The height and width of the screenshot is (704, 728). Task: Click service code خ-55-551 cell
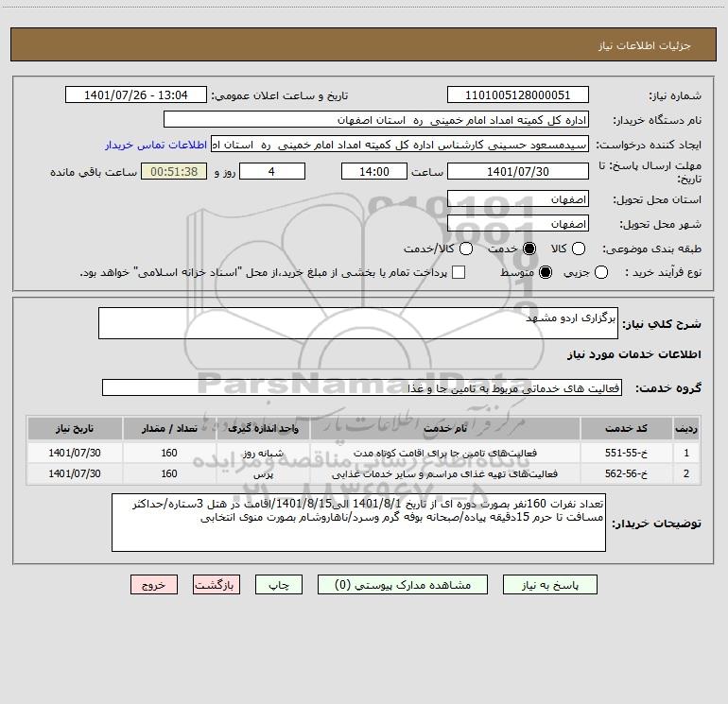pos(626,453)
